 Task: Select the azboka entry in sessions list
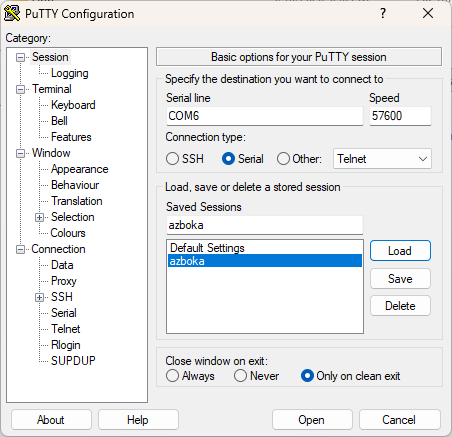click(265, 261)
